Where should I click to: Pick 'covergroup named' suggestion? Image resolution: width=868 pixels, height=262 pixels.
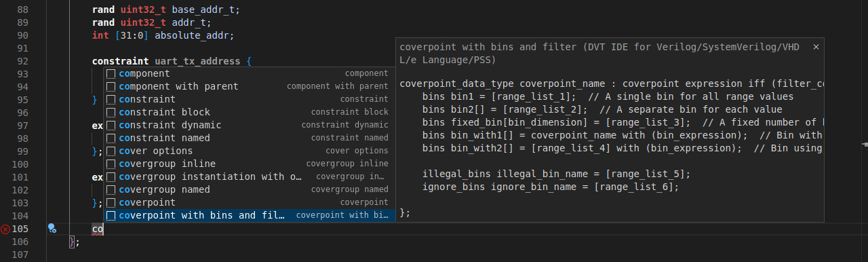pos(249,189)
